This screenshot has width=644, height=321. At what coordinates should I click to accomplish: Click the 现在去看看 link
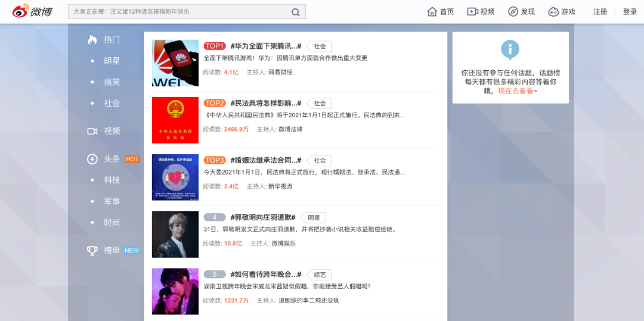515,91
